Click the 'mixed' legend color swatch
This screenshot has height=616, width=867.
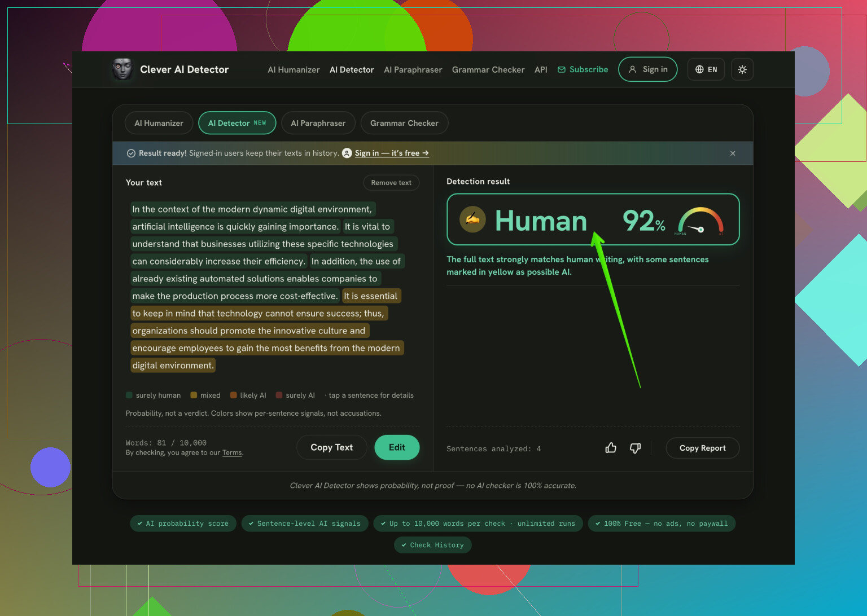coord(194,395)
